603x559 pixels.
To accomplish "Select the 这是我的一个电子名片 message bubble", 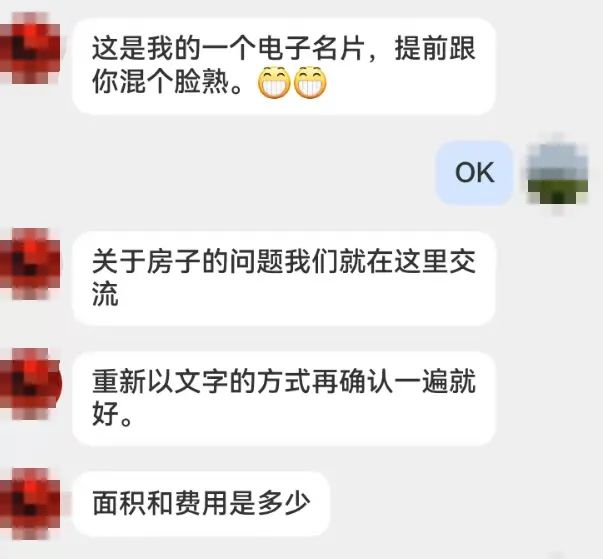I will coord(284,66).
